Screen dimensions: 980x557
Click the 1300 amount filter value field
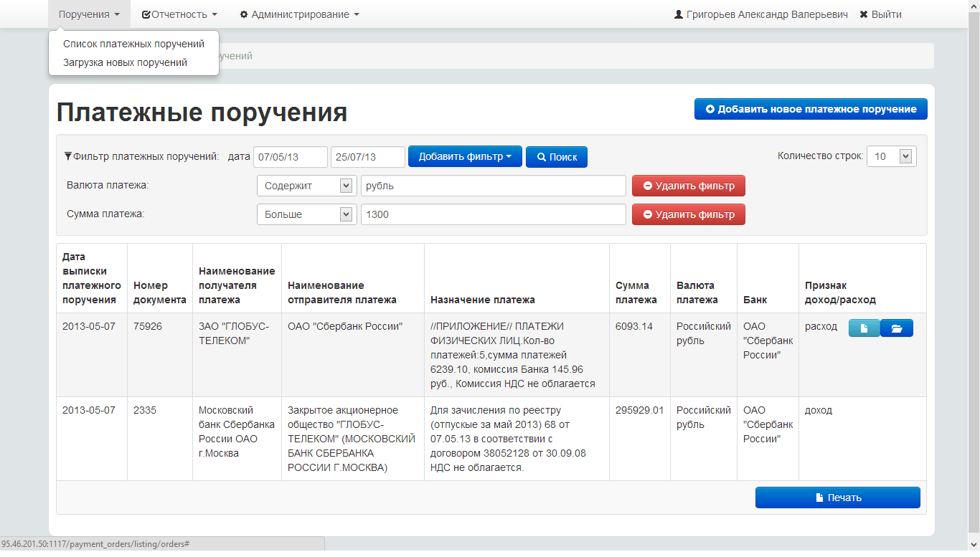point(494,214)
